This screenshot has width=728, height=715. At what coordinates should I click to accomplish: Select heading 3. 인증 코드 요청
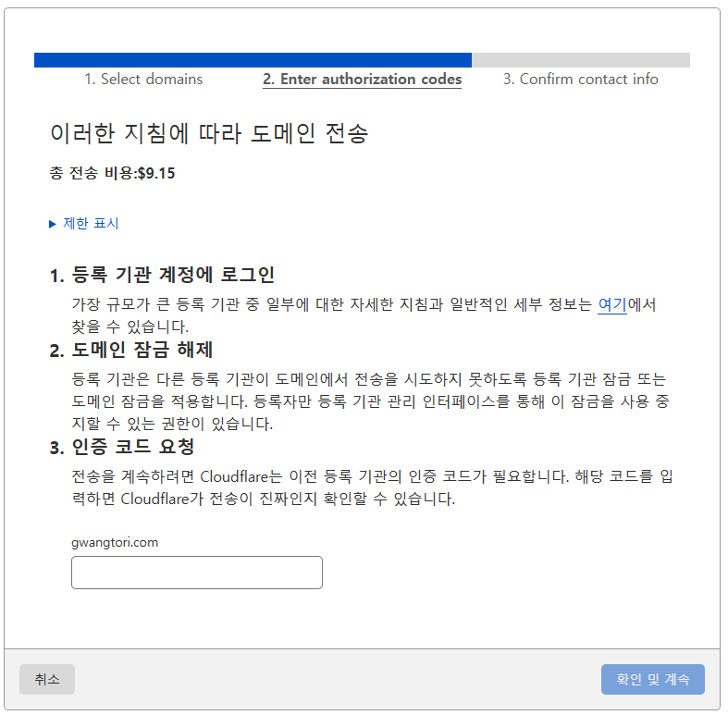[122, 447]
